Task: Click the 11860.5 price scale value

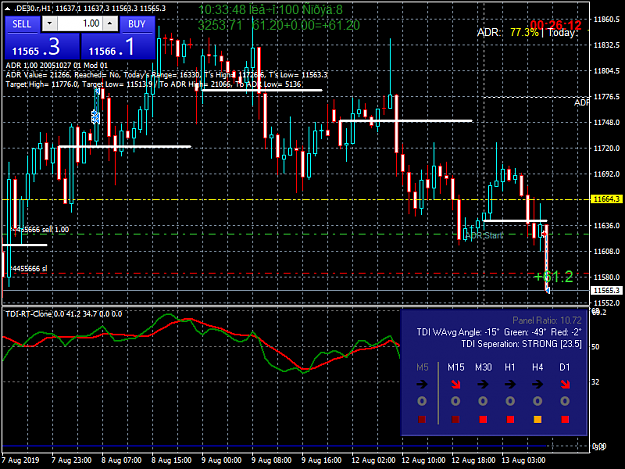Action: tap(606, 19)
